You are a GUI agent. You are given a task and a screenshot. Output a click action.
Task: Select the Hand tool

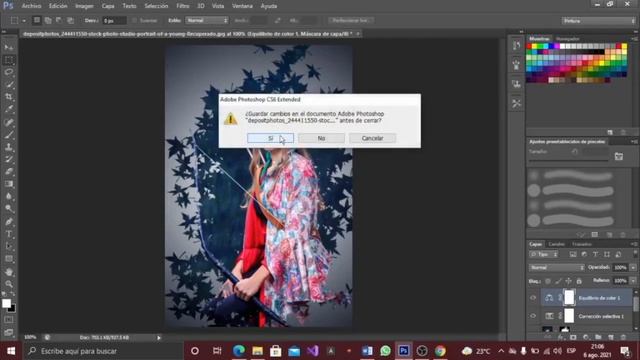click(x=9, y=272)
